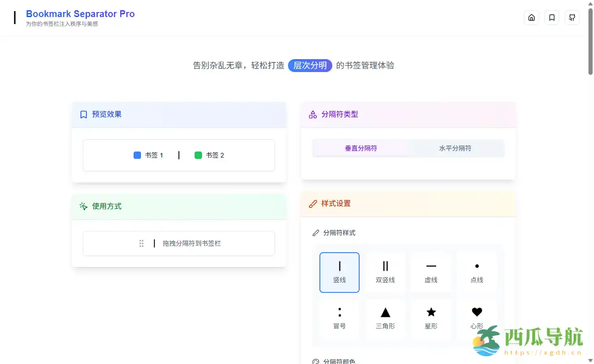Click the drag handle dots icon
Viewport: 594px width, 364px height.
pos(141,243)
